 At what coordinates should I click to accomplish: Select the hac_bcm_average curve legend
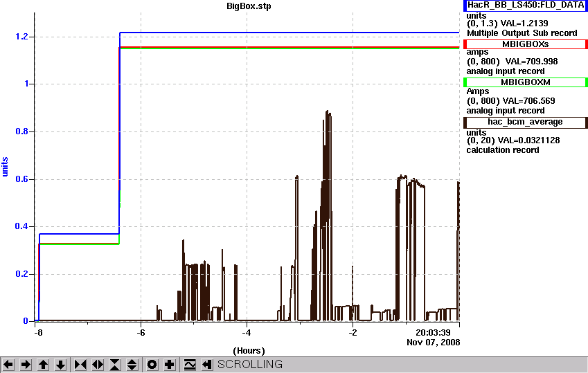click(526, 122)
